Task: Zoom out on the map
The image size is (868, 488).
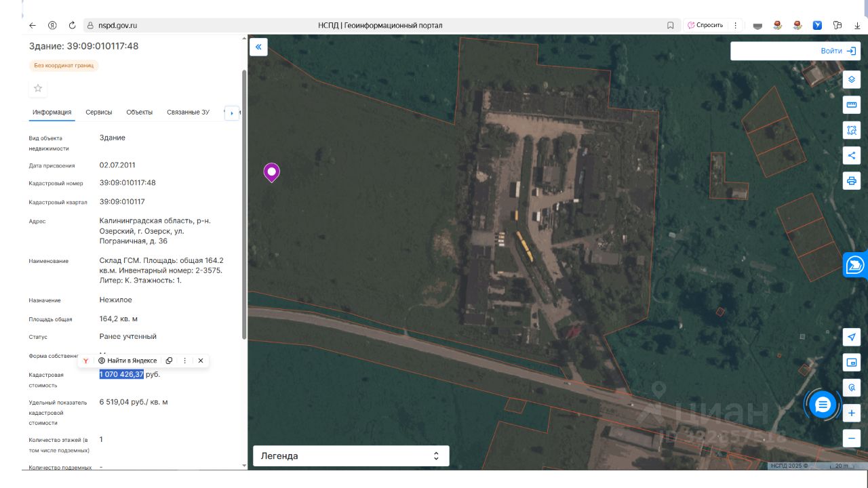Action: pos(852,438)
